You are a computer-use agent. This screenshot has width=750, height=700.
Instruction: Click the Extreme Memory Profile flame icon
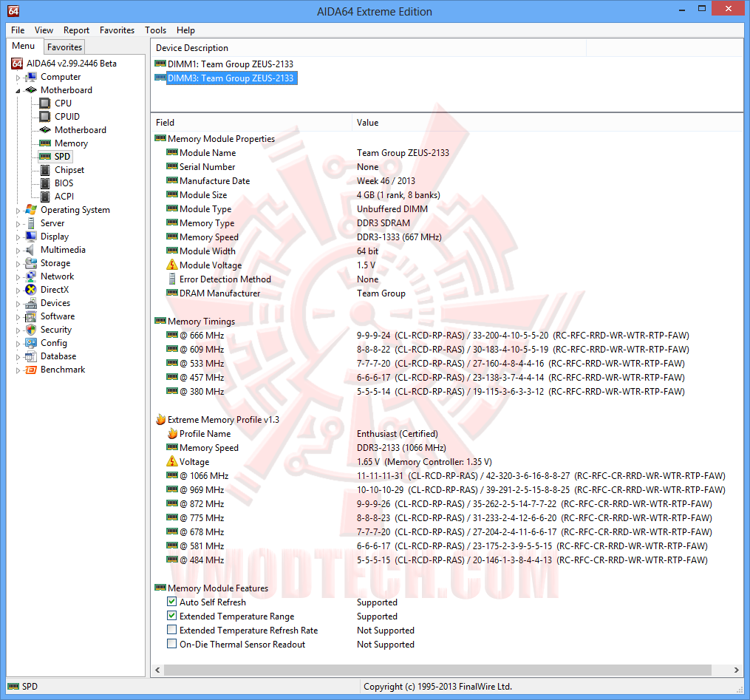(x=161, y=420)
